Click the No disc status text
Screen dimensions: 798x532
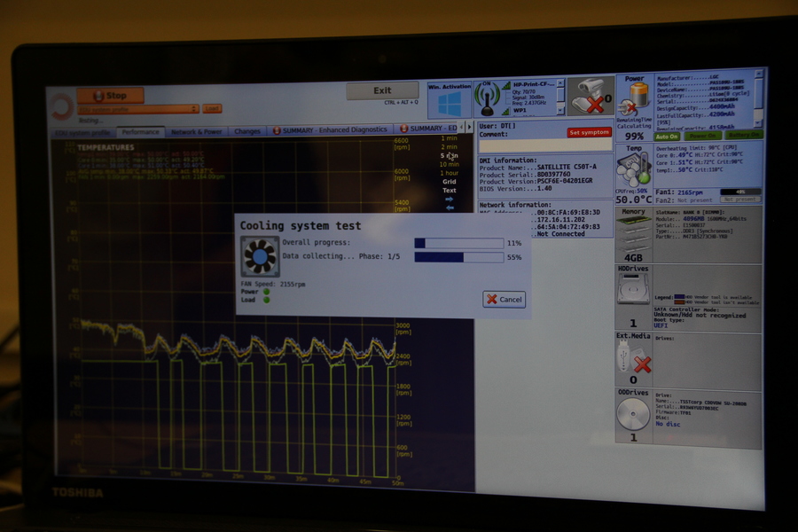click(x=668, y=424)
